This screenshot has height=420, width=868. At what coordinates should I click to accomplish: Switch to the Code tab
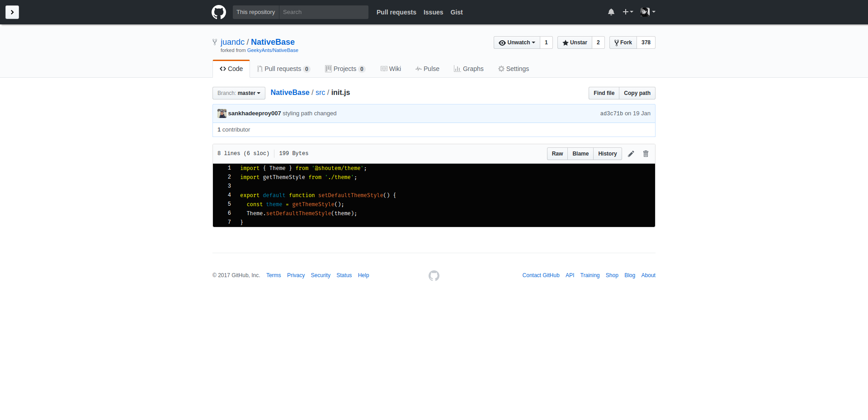[x=231, y=69]
